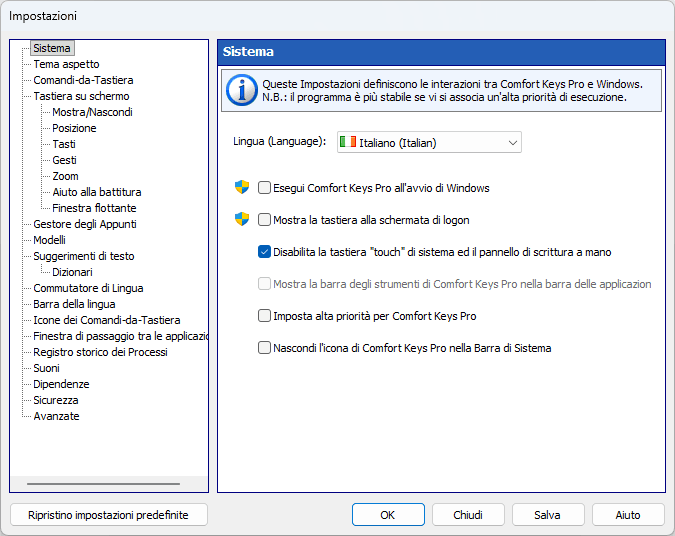This screenshot has height=536, width=675.
Task: Click the Italian flag icon in language box
Action: tap(347, 142)
